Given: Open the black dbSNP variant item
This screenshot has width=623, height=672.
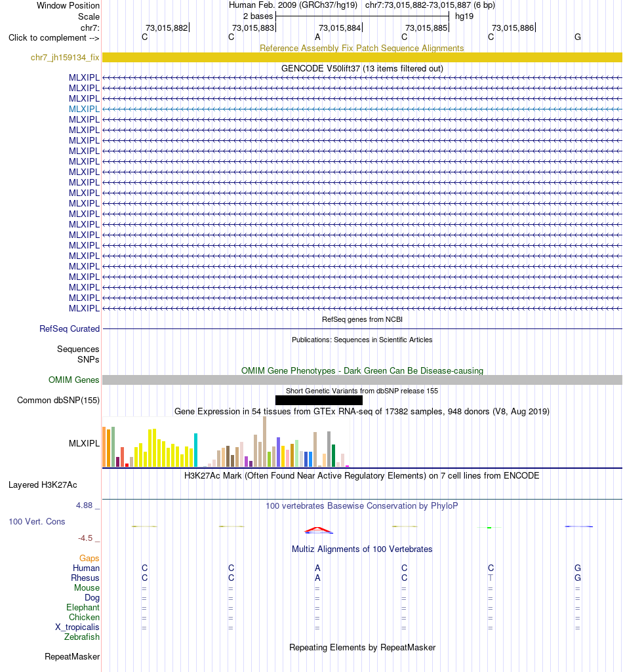Looking at the screenshot, I should click(319, 401).
